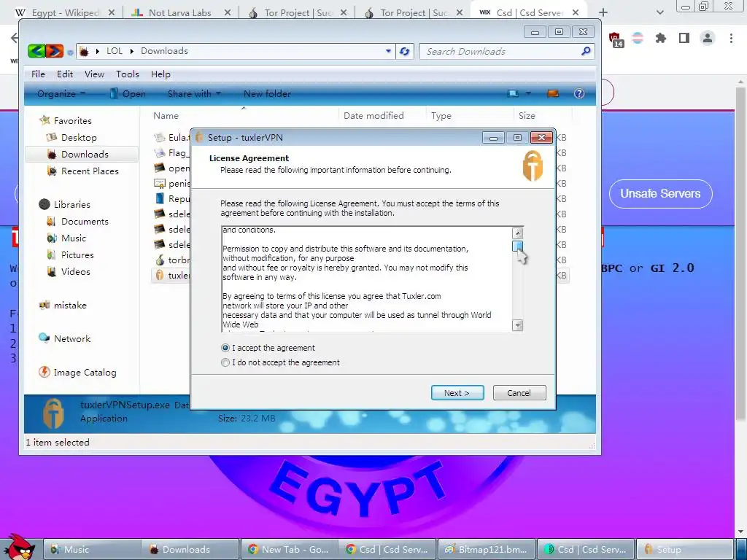
Task: Click the Chrome side panel icon
Action: pos(684,38)
